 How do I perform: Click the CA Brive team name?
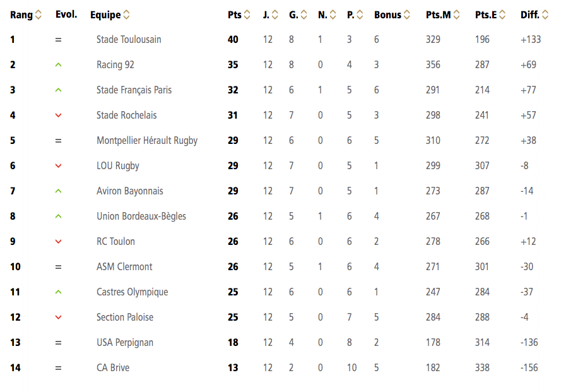tap(112, 368)
